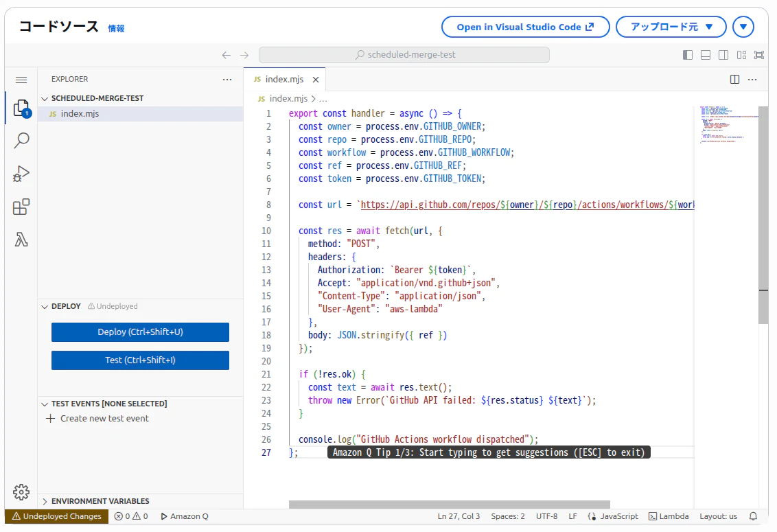Open the Explorer files view
The width and height of the screenshot is (777, 532).
[21, 108]
